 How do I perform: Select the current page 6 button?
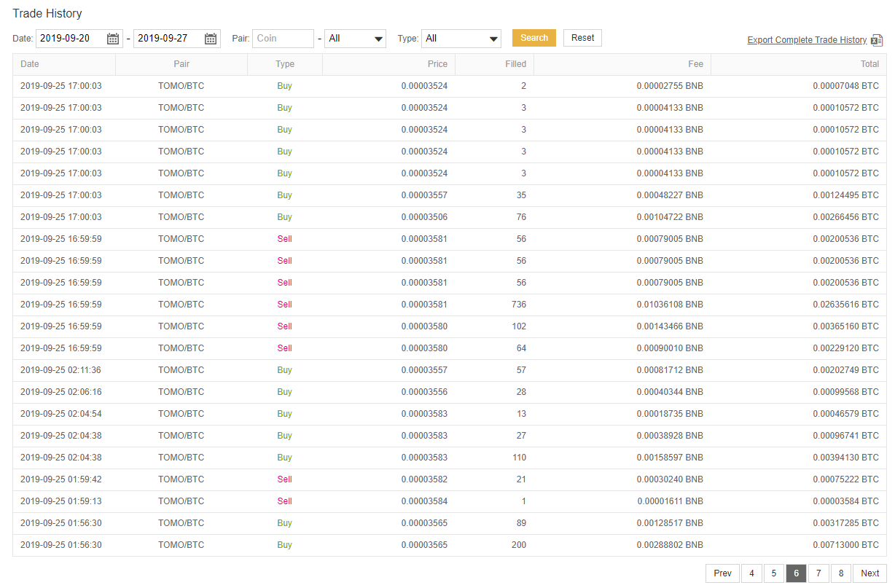[x=796, y=573]
